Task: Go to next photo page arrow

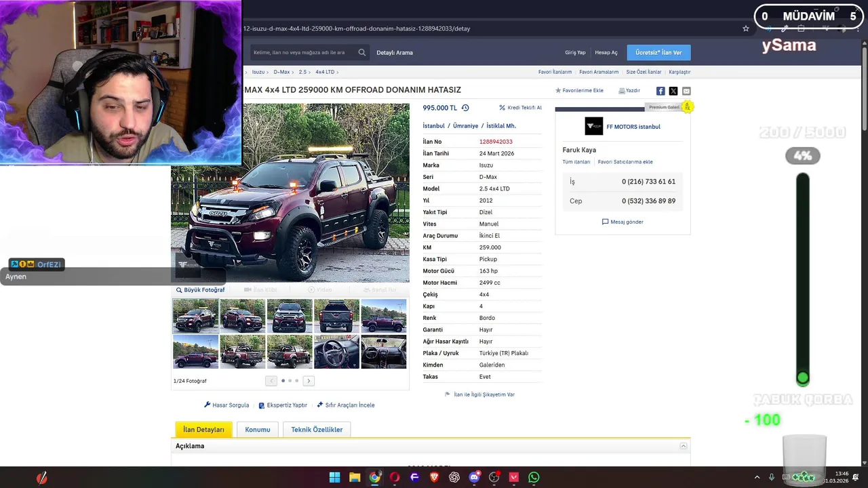Action: click(309, 381)
